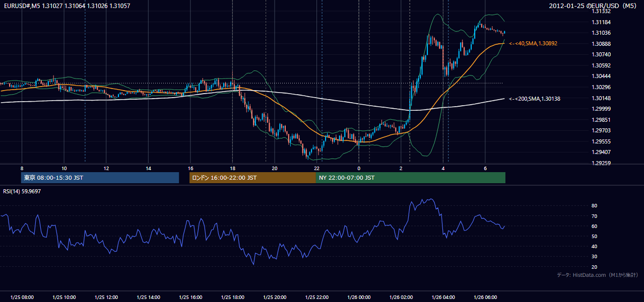Click price axis label 1.30148
The image size is (644, 302).
point(601,98)
